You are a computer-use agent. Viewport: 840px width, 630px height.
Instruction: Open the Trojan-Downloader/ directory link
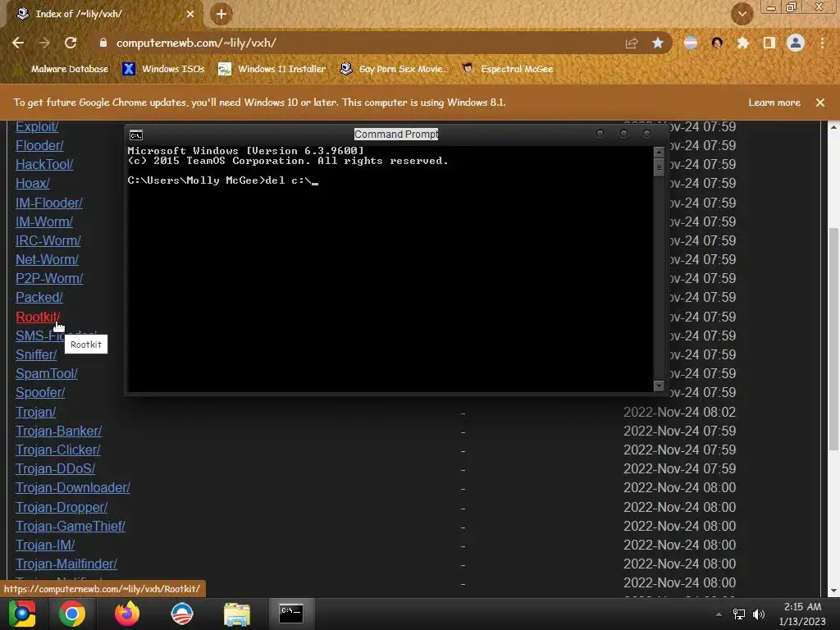(x=73, y=487)
